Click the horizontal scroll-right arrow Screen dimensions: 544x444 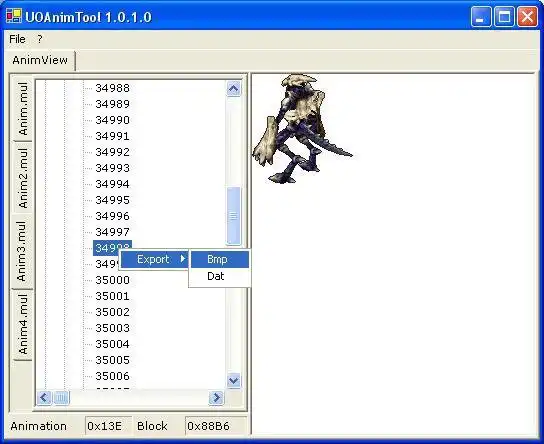(216, 397)
